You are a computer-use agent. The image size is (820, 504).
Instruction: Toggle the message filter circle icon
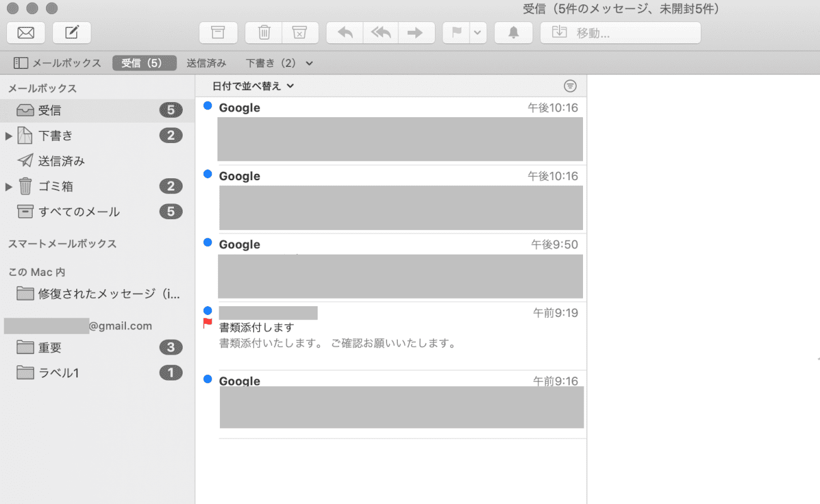click(570, 86)
